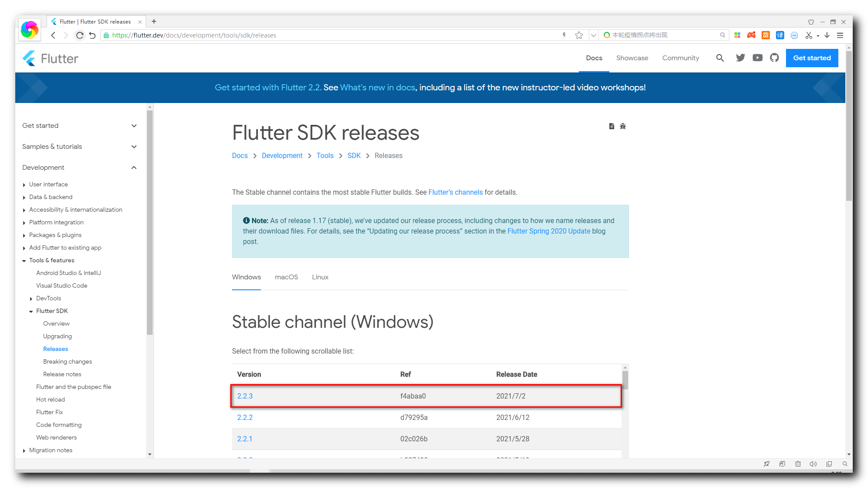Viewport: 868px width, 488px height.
Task: Expand the Get started sidebar section
Action: pyautogui.click(x=79, y=126)
